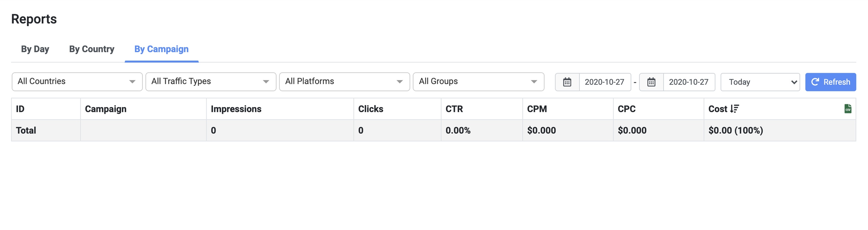Click the end date calendar icon
Viewport: 868px width, 230px height.
click(651, 82)
